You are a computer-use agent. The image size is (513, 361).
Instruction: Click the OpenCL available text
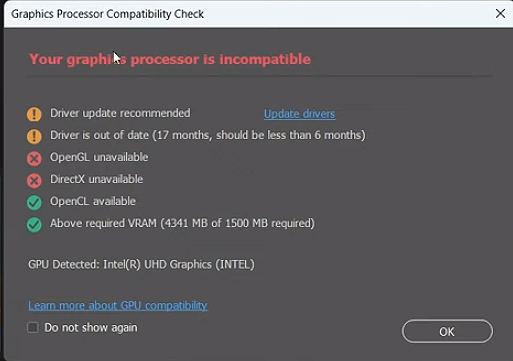(x=93, y=201)
